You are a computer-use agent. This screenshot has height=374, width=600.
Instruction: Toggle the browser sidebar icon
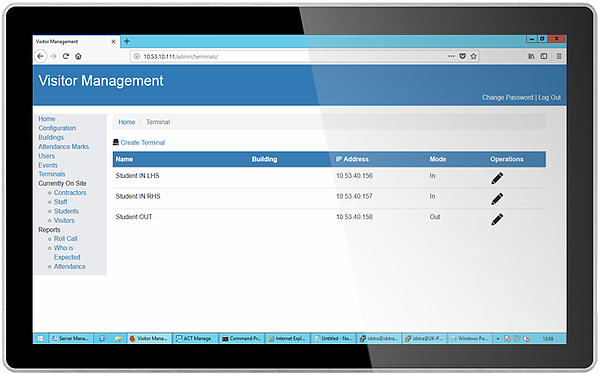(544, 56)
